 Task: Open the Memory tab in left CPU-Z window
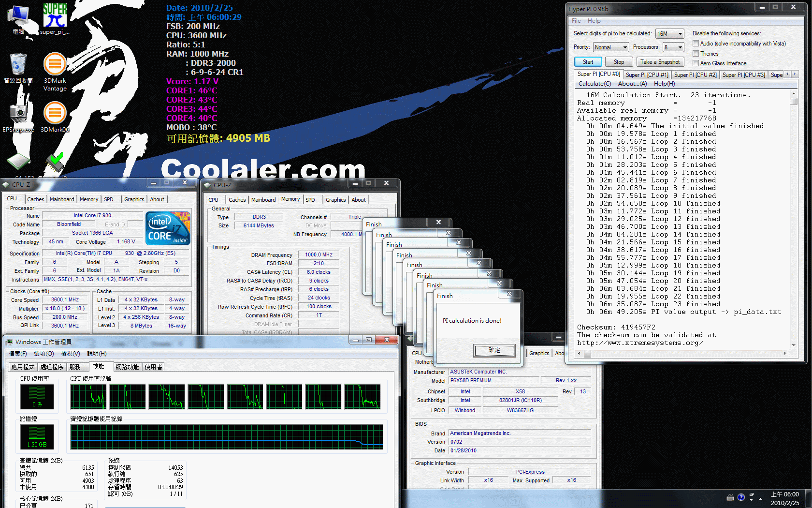tap(89, 199)
